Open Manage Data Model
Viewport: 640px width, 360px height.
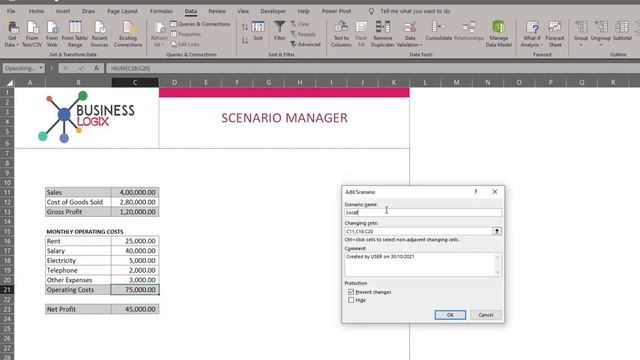(498, 34)
